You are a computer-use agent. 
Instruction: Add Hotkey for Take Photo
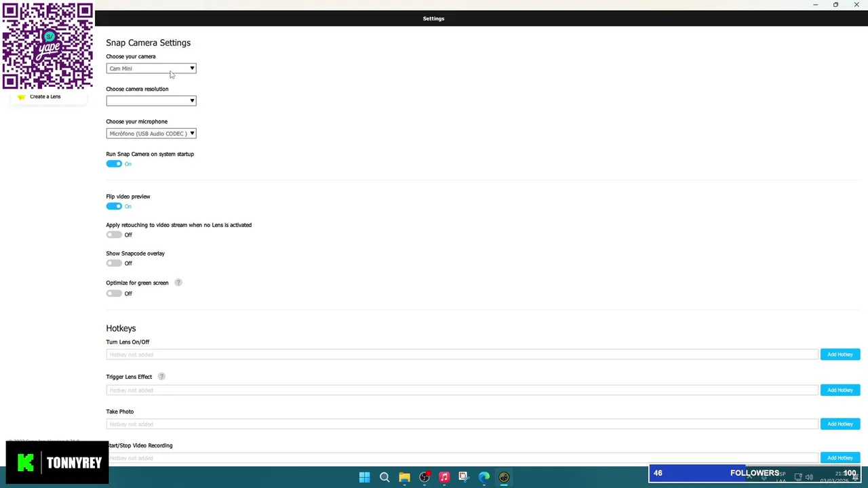click(x=840, y=424)
